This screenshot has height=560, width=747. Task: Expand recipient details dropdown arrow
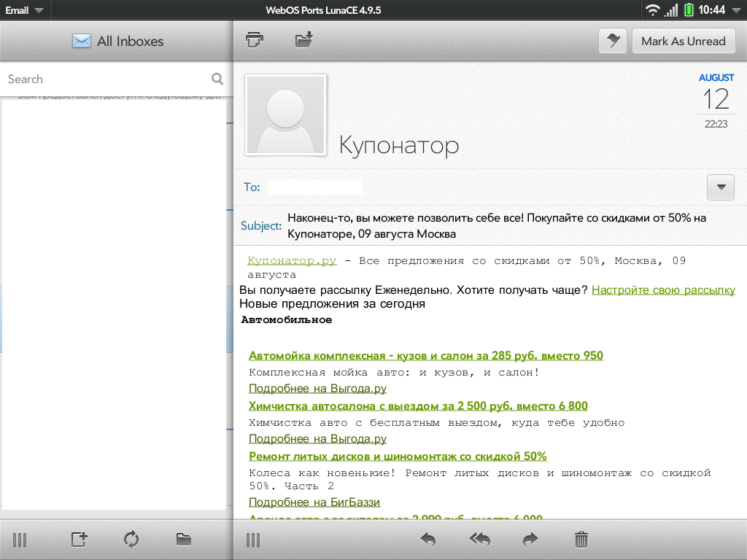pyautogui.click(x=721, y=187)
